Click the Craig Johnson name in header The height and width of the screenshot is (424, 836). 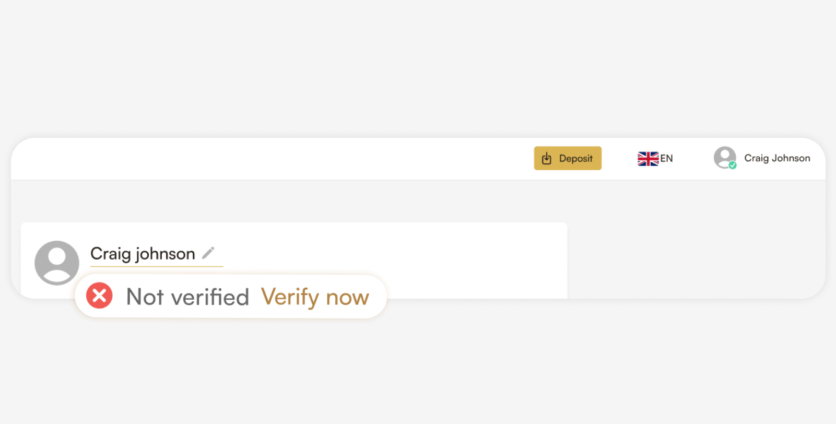click(777, 158)
